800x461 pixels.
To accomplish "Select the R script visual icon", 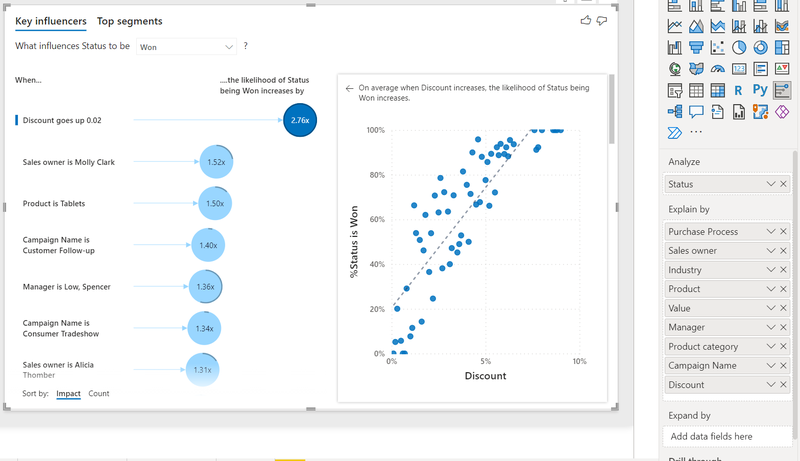I will 738,91.
